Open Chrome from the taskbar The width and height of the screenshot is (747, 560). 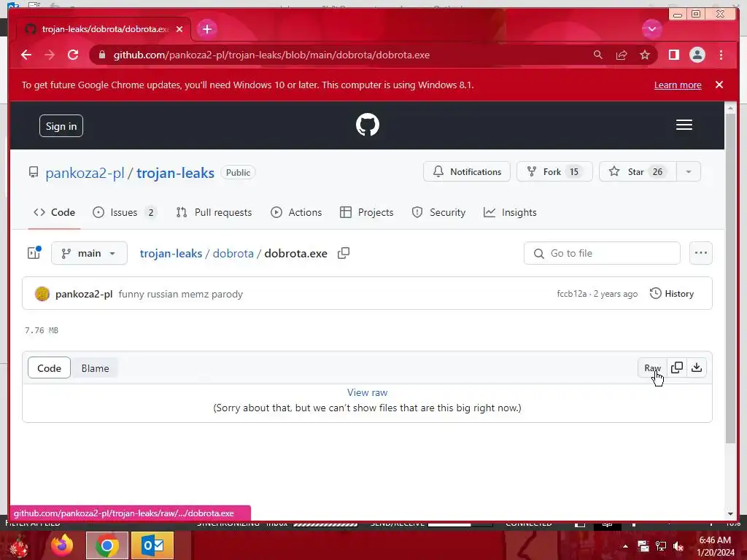point(107,545)
